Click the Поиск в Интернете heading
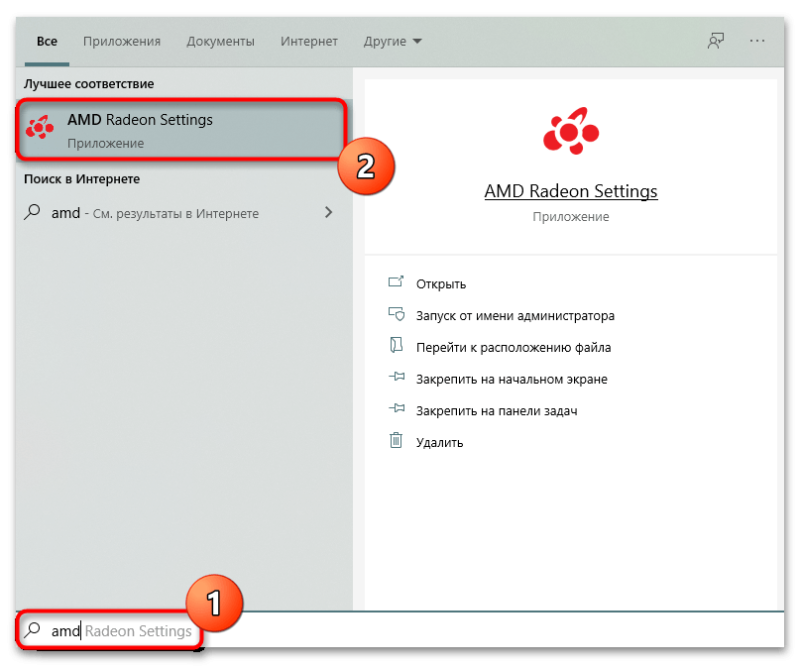800x668 pixels. [82, 179]
